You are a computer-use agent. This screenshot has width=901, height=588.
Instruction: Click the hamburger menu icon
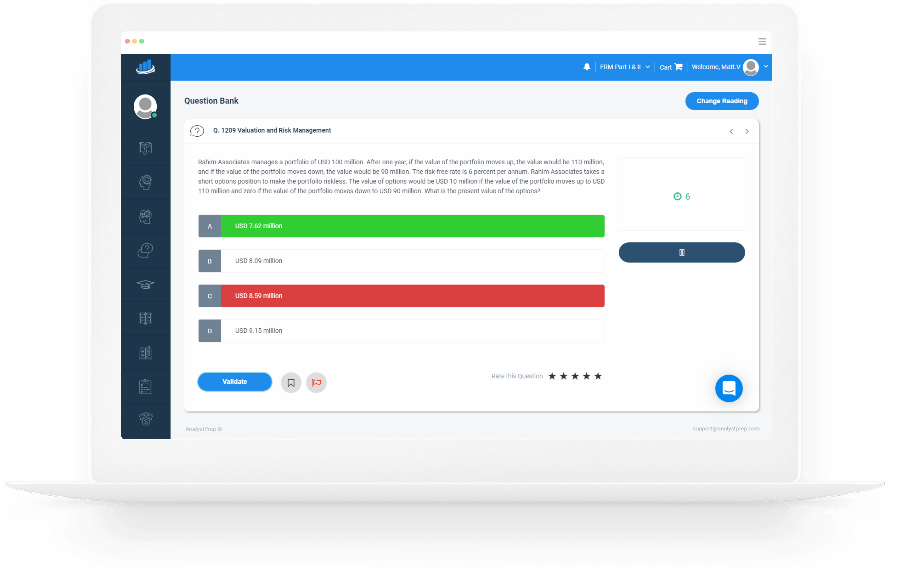pyautogui.click(x=762, y=41)
